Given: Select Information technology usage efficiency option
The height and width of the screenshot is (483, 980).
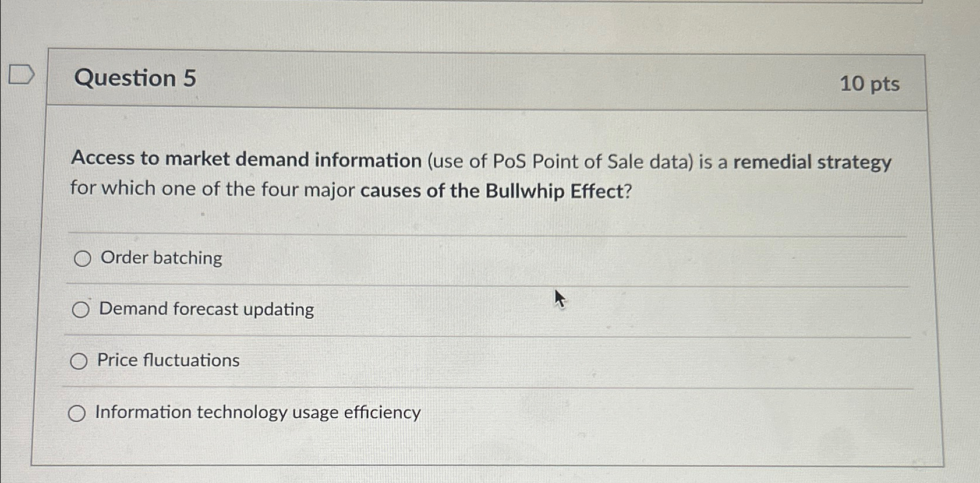Looking at the screenshot, I should [x=76, y=413].
